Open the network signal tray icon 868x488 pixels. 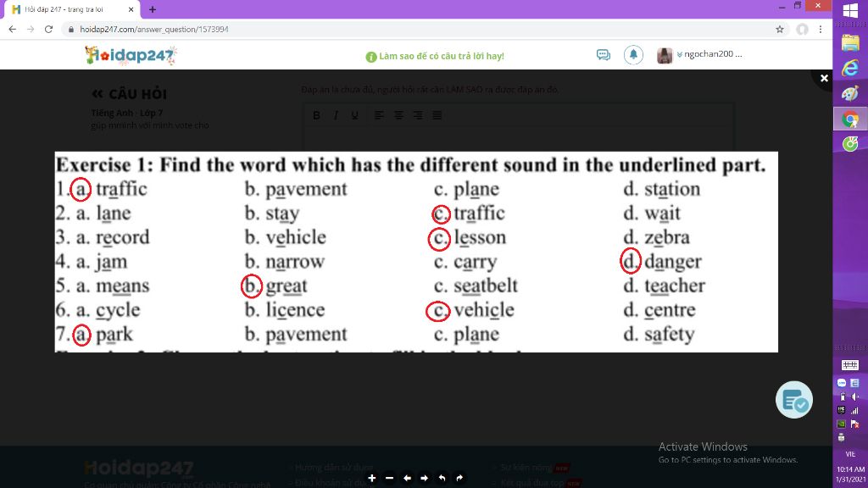[855, 411]
